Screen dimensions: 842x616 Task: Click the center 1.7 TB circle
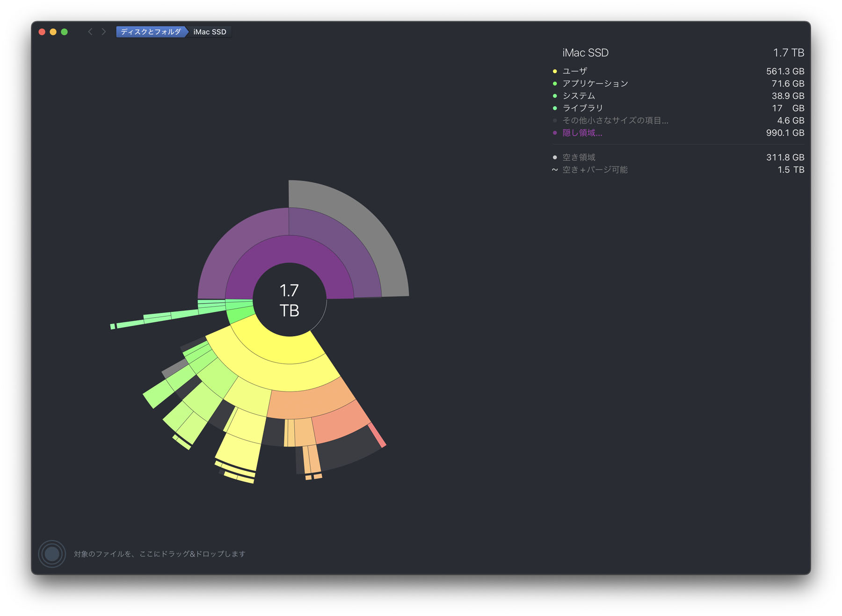coord(289,300)
